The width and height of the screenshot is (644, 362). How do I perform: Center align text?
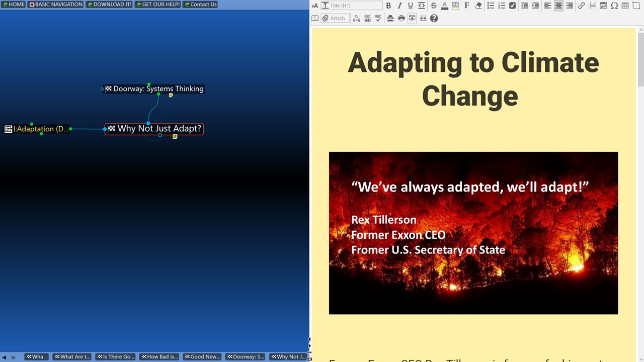pyautogui.click(x=558, y=6)
